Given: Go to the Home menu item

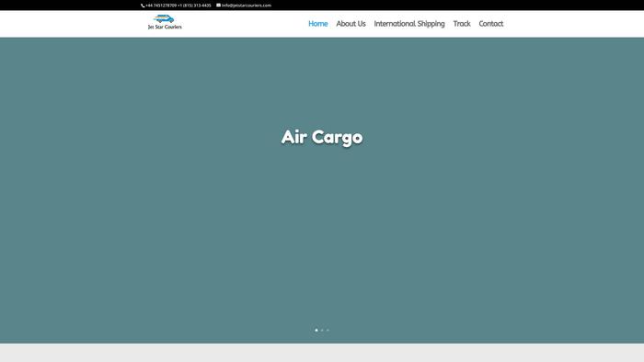Looking at the screenshot, I should [x=318, y=24].
